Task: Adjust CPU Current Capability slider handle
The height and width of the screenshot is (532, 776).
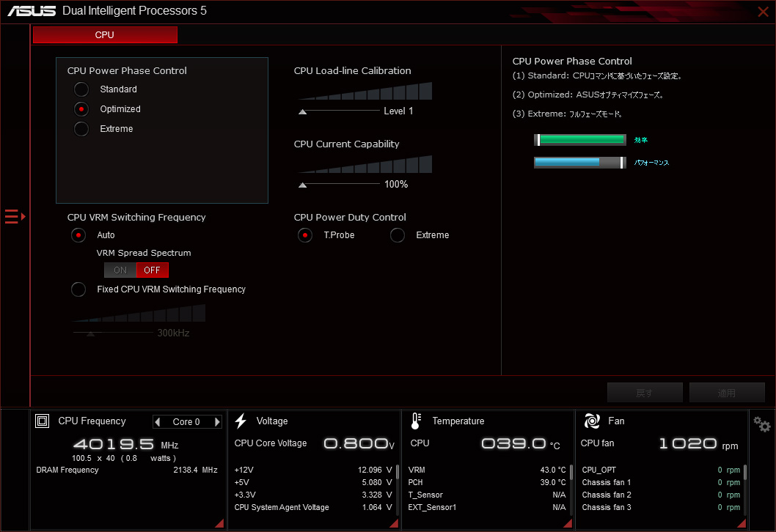Action: [x=302, y=185]
